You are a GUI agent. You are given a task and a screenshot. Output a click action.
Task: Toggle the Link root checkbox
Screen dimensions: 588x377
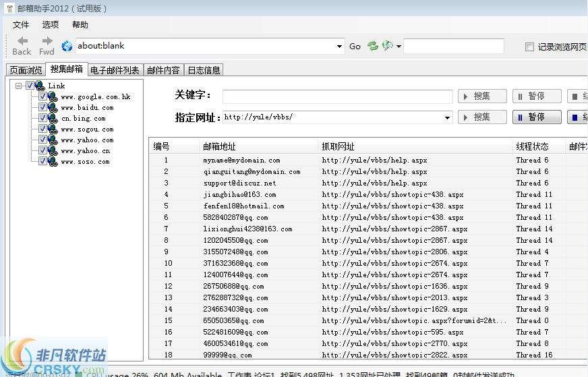(30, 86)
